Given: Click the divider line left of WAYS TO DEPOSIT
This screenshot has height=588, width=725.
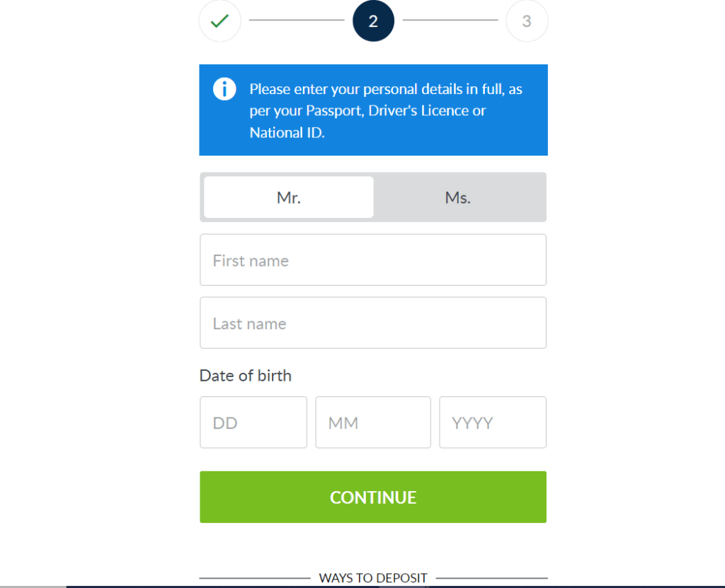Looking at the screenshot, I should 254,578.
